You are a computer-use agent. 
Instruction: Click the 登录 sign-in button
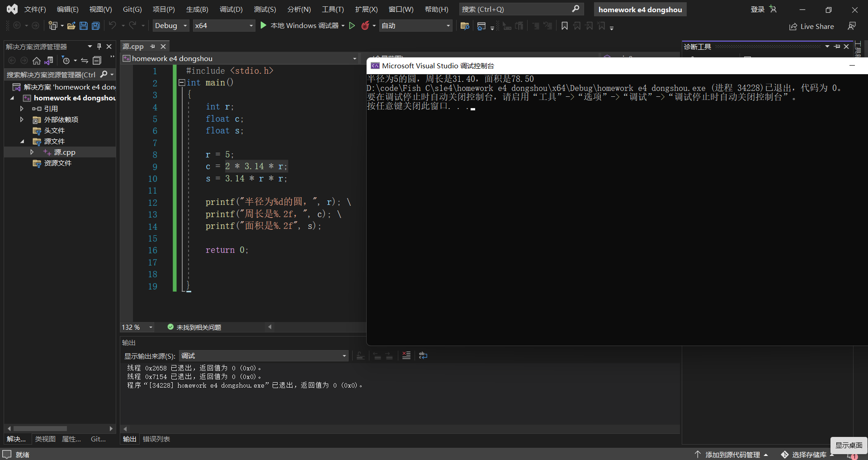pos(757,9)
